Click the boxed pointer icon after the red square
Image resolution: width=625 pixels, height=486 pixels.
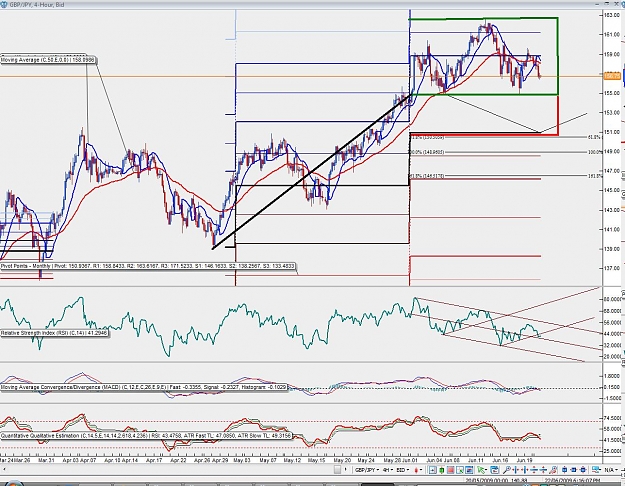pyautogui.click(x=460, y=470)
